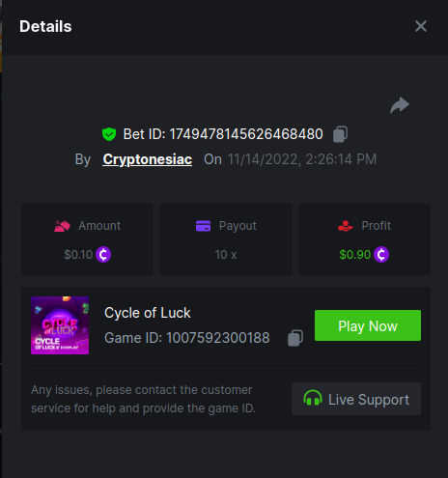448x478 pixels.
Task: Click the bet date and time text
Action: (302, 159)
